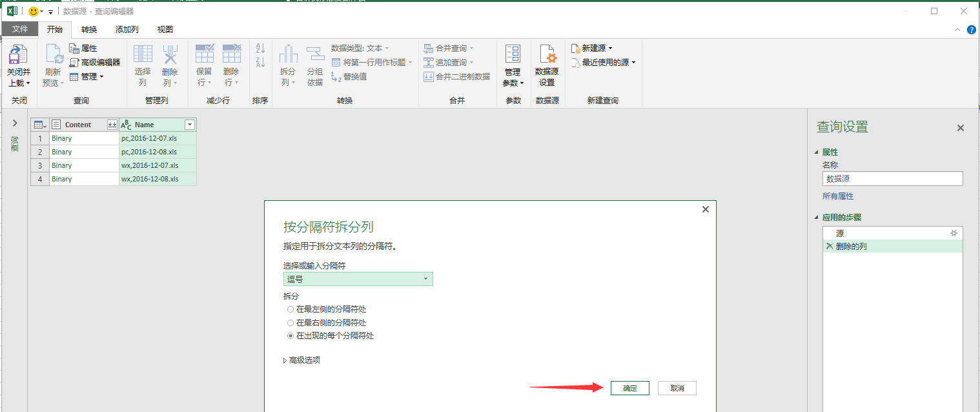This screenshot has height=412, width=980.
Task: Click the Split Column (拆分列) icon
Action: tap(288, 55)
